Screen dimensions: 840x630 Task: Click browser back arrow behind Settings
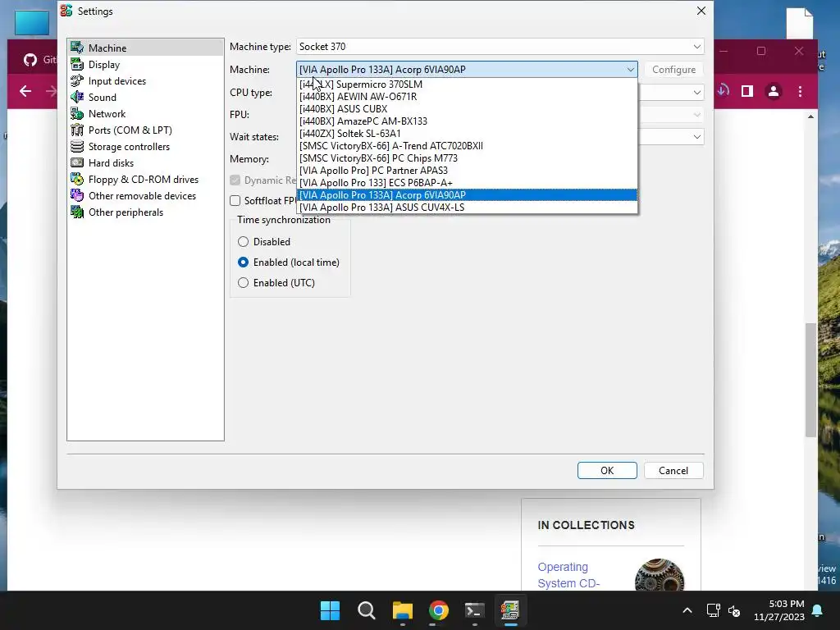point(25,91)
